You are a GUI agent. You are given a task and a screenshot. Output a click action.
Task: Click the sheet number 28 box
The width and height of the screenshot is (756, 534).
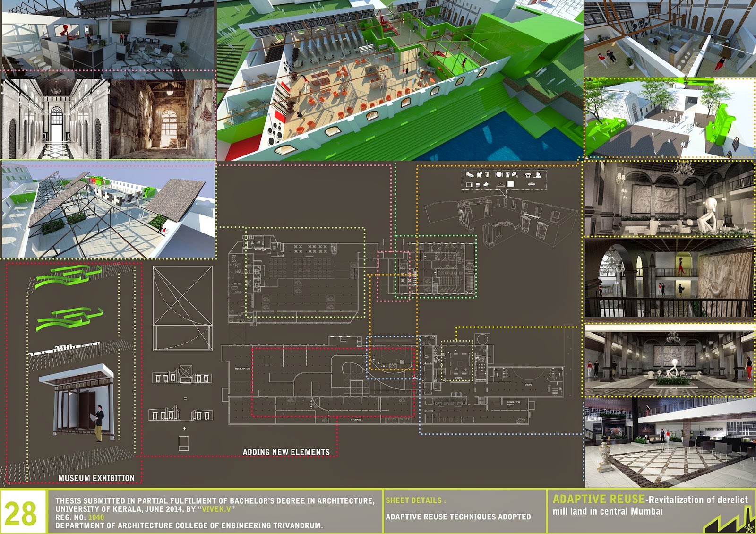coord(23,512)
